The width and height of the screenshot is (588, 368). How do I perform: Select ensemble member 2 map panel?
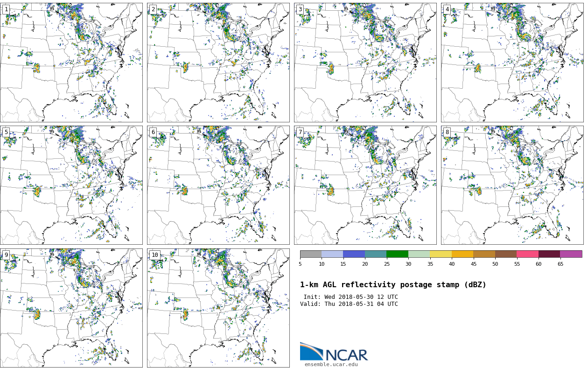point(218,63)
